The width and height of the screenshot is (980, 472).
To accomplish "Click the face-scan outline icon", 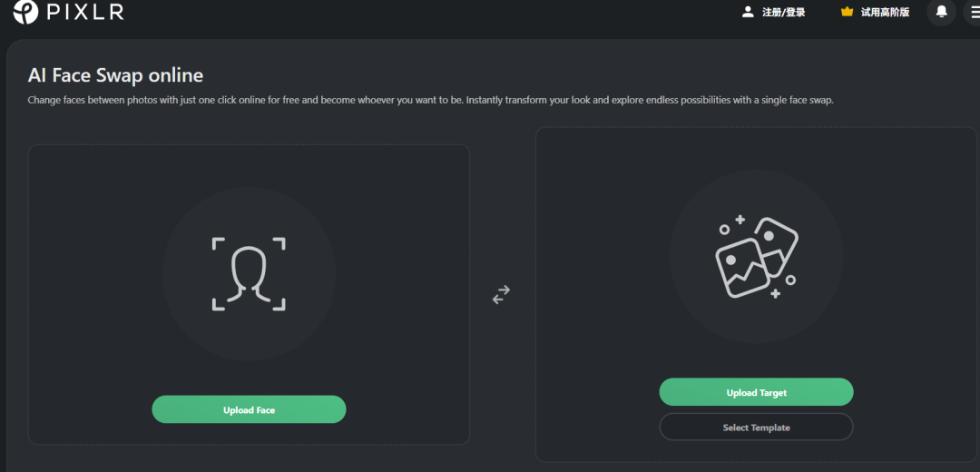I will [249, 274].
